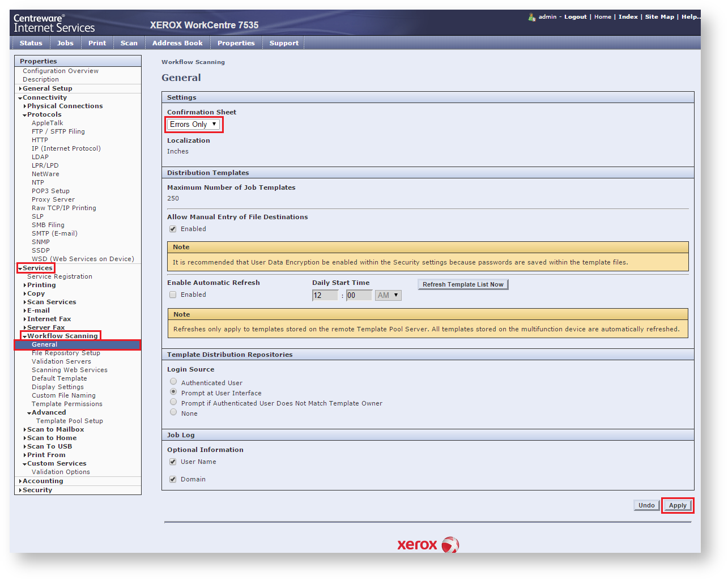Click the Logout link
This screenshot has width=728, height=580.
pos(575,17)
